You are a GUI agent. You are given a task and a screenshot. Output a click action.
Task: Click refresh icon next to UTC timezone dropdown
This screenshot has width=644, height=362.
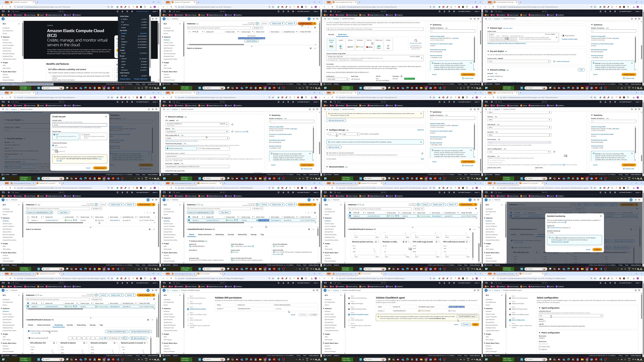tap(124, 338)
